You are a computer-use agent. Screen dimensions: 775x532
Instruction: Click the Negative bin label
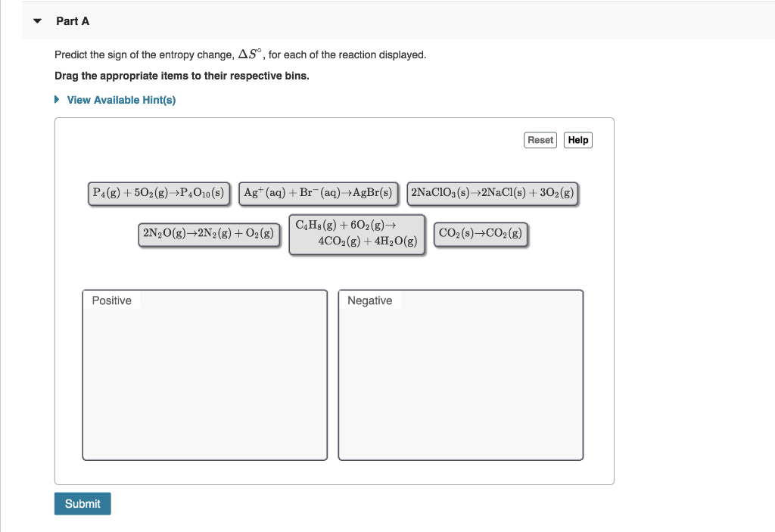point(370,300)
